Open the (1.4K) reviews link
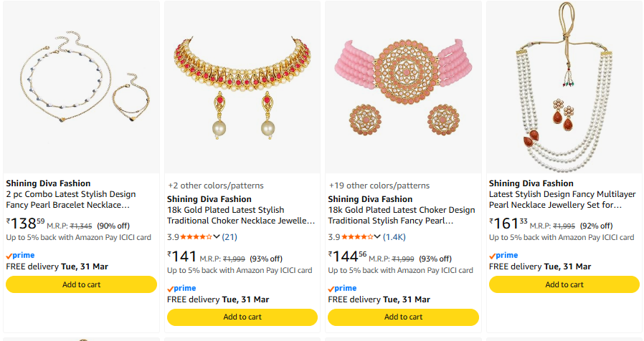Viewport: 644px width, 341px height. [x=394, y=236]
